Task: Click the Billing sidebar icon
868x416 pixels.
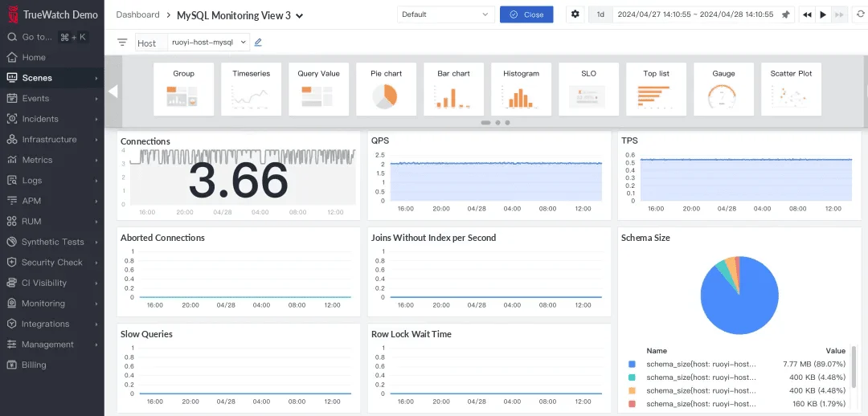Action: [12, 365]
